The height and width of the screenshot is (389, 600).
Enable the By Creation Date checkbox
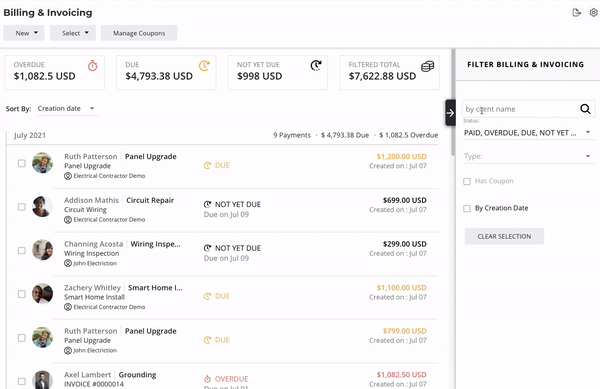click(x=467, y=208)
